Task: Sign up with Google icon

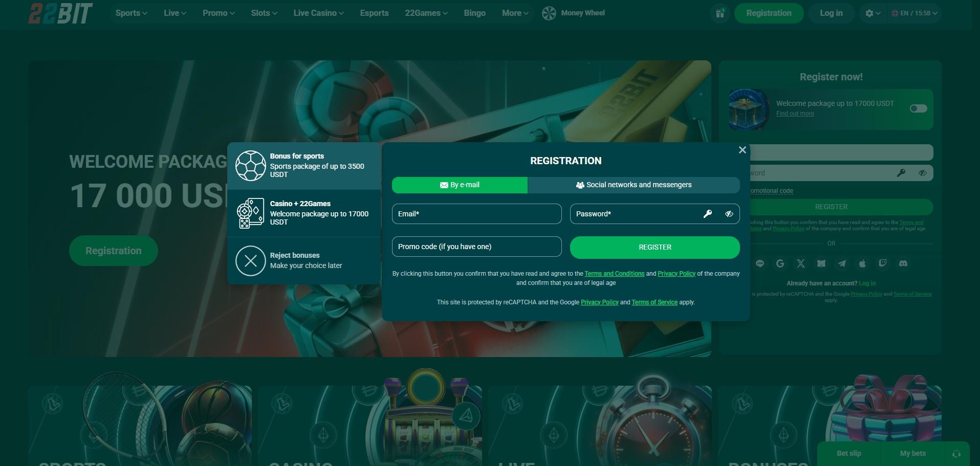Action: click(780, 263)
